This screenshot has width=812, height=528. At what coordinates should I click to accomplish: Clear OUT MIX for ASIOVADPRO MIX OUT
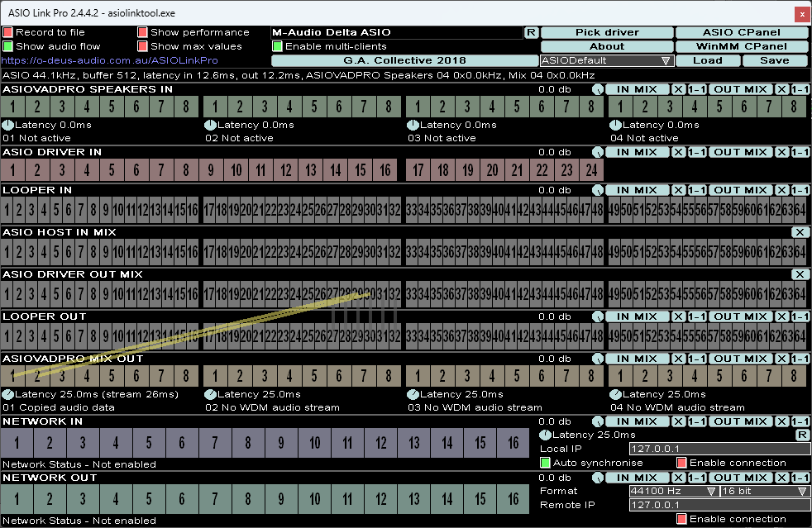(x=781, y=359)
